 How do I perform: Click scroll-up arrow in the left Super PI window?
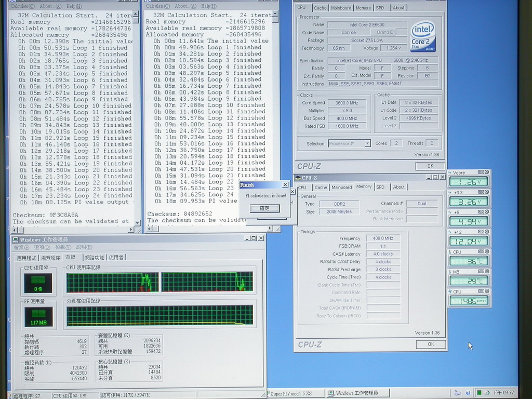click(x=136, y=14)
